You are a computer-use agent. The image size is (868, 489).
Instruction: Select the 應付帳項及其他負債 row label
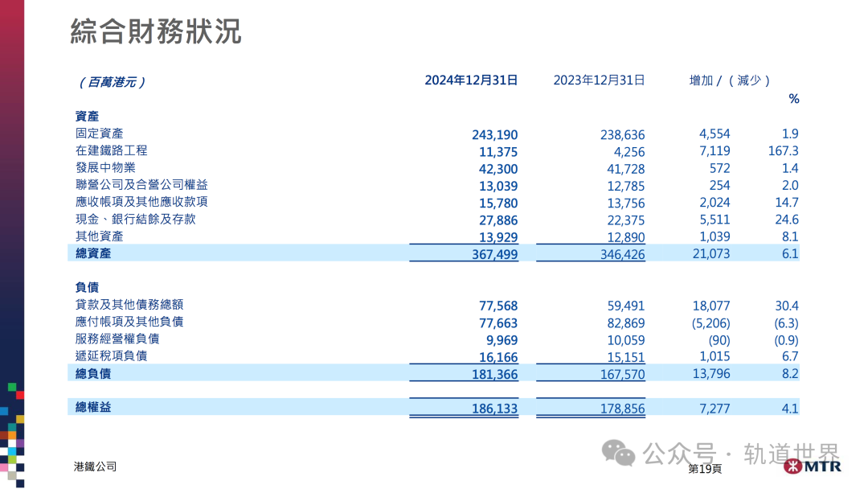[x=129, y=322]
